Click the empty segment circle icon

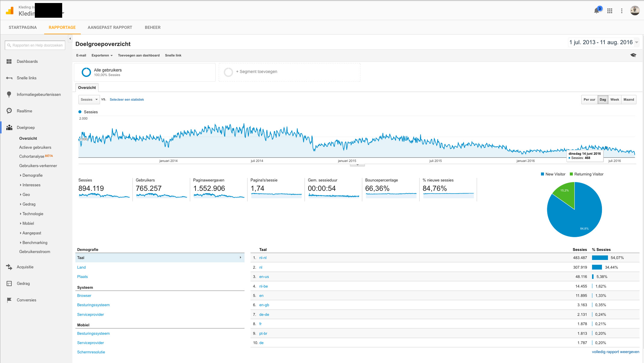[x=228, y=72]
